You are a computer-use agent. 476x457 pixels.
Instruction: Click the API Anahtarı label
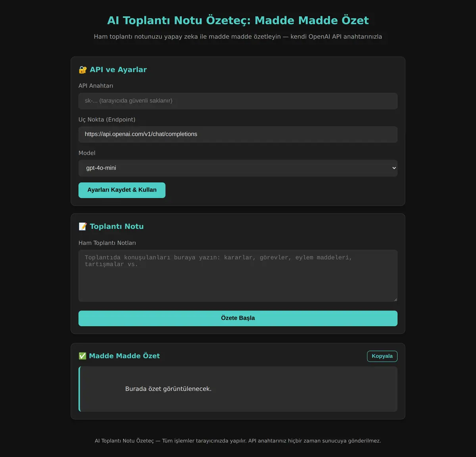(96, 86)
